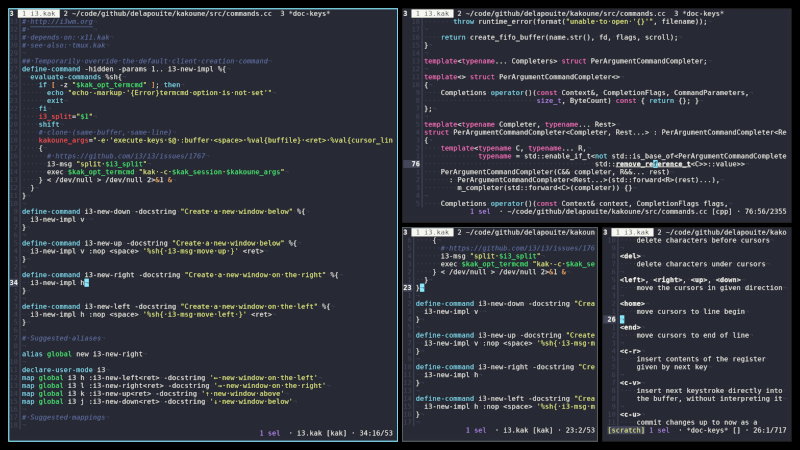
Task: Click '<home>' key heading in doc-keys pane
Action: click(632, 304)
